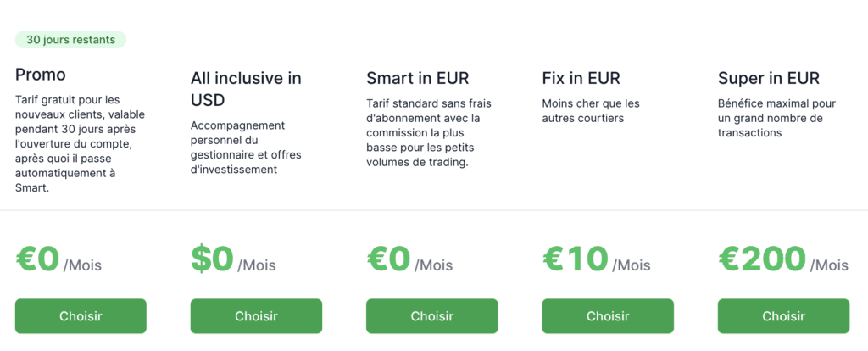Click "Moins cher que les autres courtiers" text
The width and height of the screenshot is (868, 351).
tap(591, 111)
